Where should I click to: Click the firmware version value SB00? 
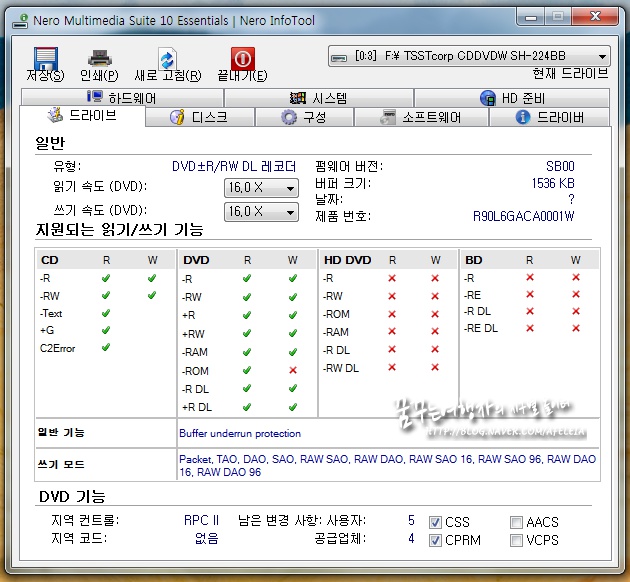560,166
